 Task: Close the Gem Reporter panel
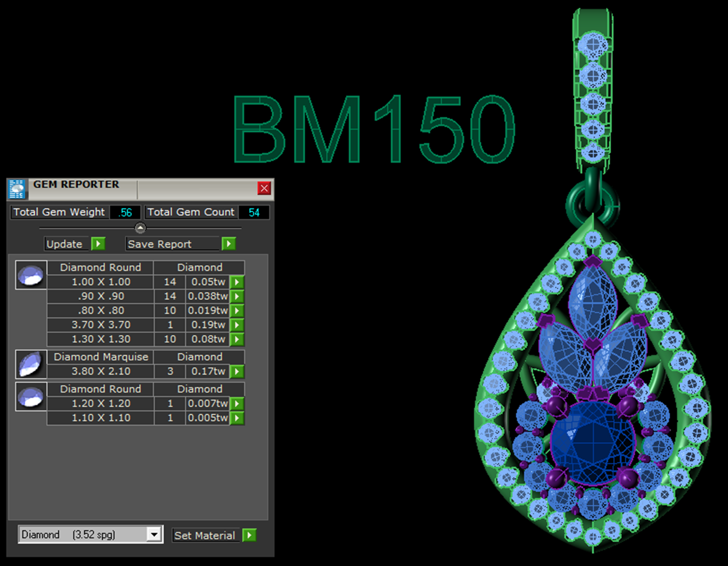(x=264, y=188)
